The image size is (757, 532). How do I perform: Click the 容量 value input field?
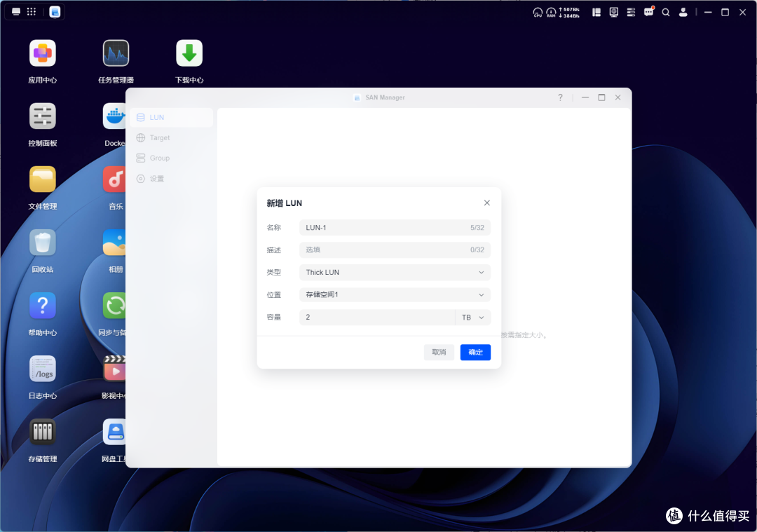click(377, 318)
